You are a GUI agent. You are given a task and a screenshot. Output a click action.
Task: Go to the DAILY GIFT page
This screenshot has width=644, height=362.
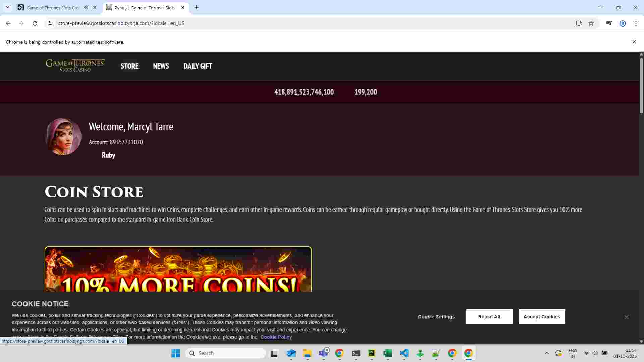198,66
